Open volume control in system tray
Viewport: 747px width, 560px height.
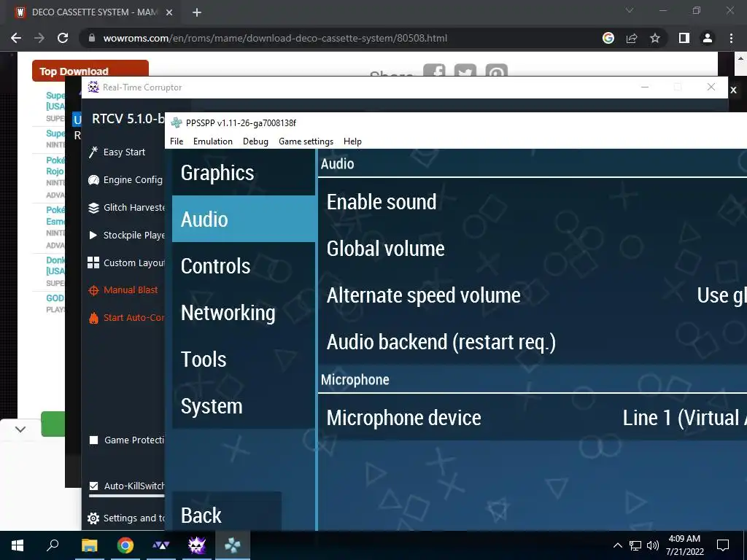653,545
